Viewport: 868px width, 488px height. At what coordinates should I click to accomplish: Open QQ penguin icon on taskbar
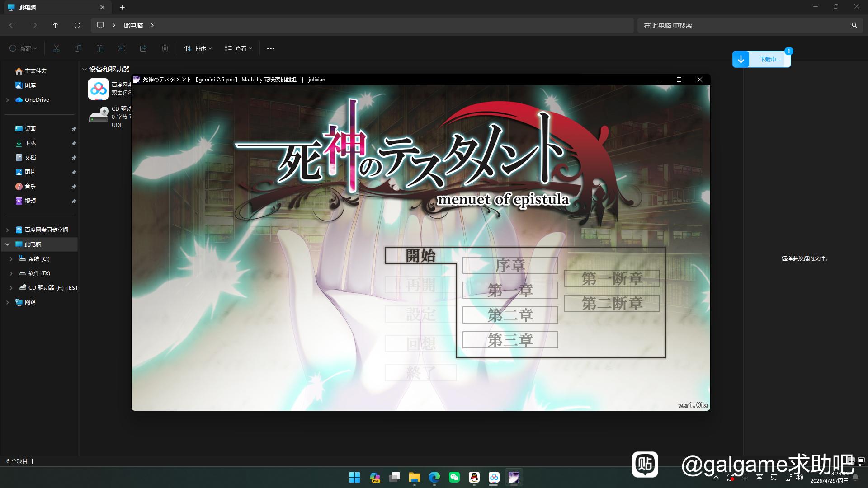[x=474, y=477]
